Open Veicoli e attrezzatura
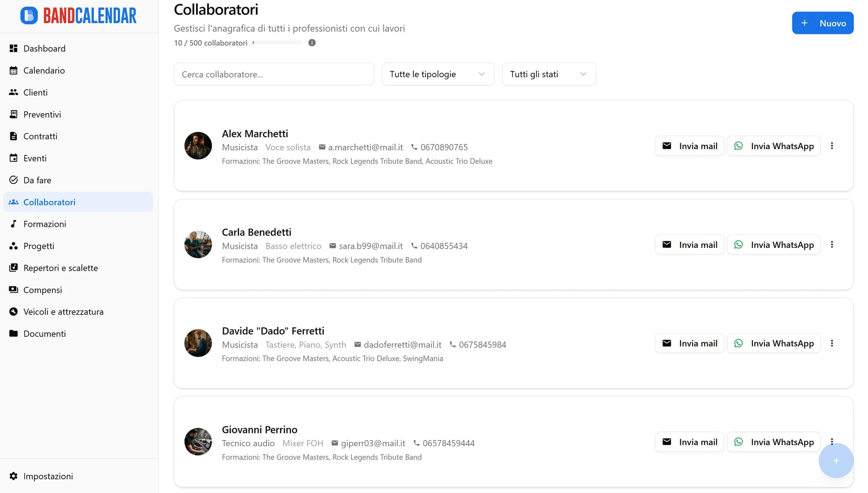The width and height of the screenshot is (868, 493). click(x=63, y=311)
